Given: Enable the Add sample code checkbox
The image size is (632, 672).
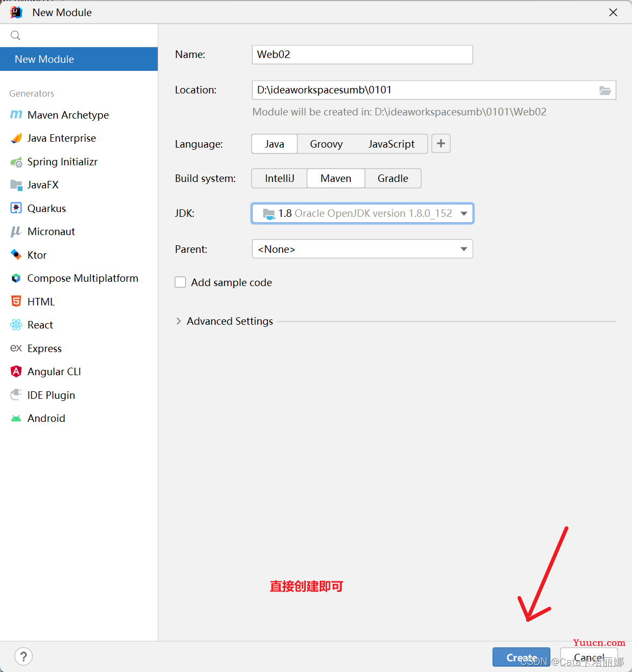Looking at the screenshot, I should [180, 282].
